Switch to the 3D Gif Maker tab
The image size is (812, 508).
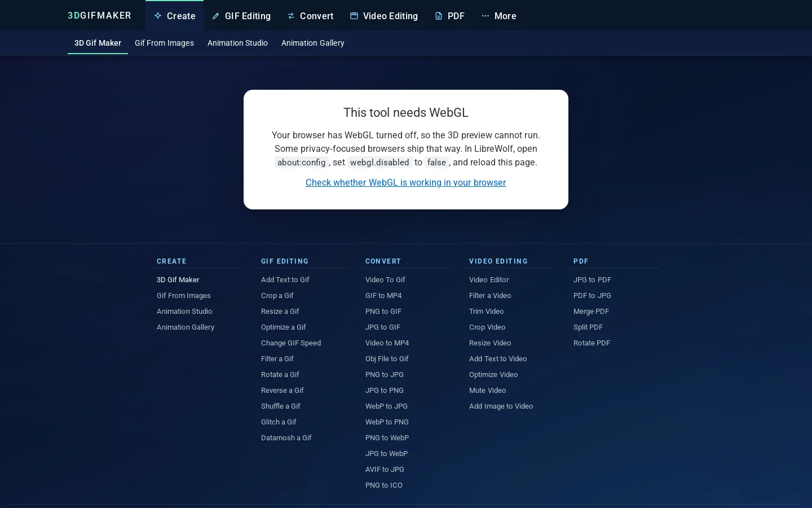pyautogui.click(x=98, y=43)
